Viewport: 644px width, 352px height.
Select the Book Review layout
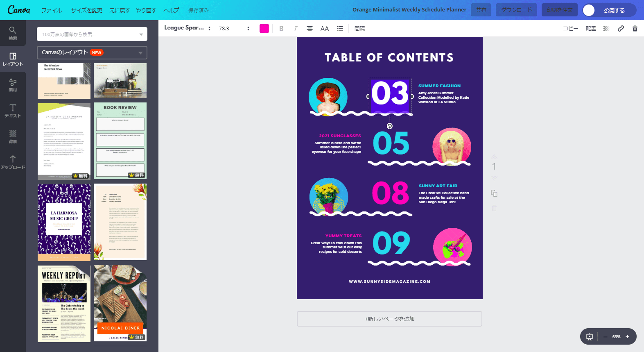click(x=120, y=141)
